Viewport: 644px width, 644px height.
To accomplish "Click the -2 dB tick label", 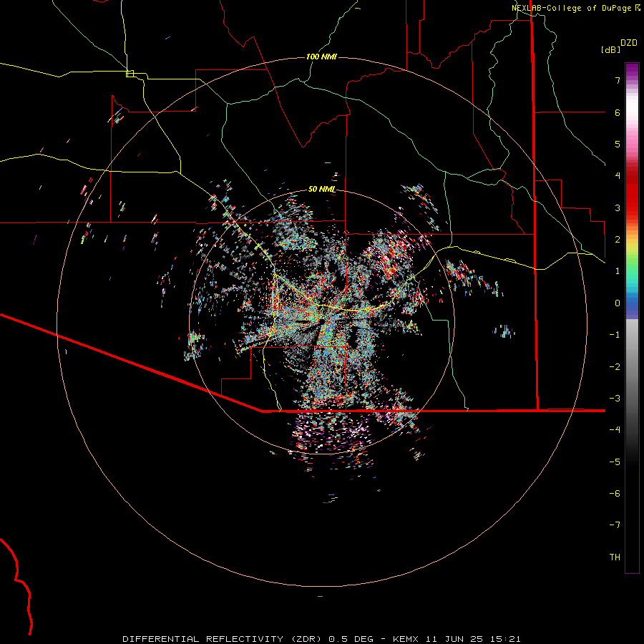I will click(x=615, y=367).
